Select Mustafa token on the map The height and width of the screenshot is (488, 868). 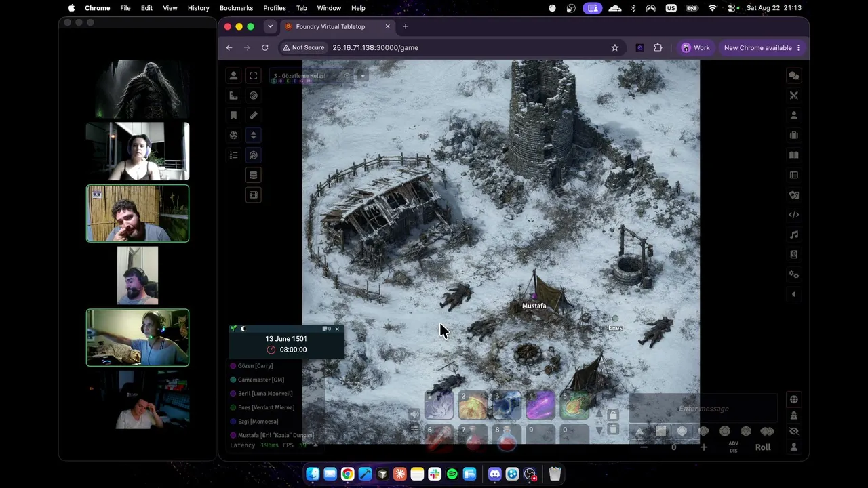pyautogui.click(x=534, y=297)
